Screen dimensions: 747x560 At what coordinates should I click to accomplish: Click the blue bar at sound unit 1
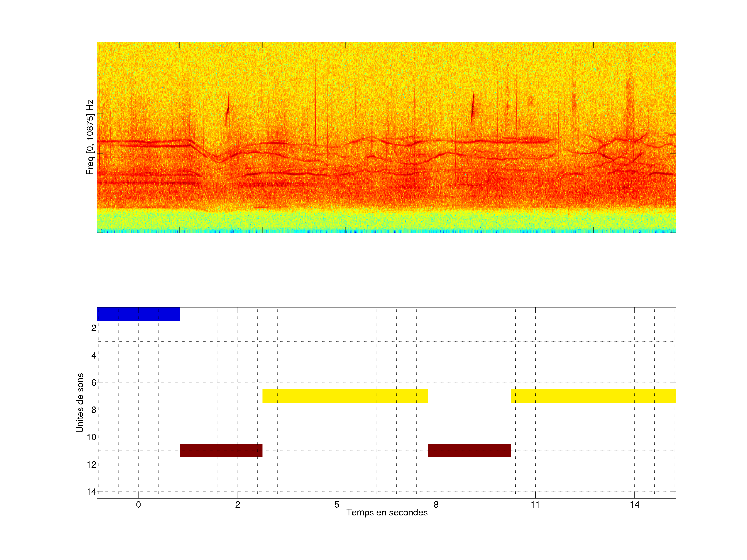(138, 314)
